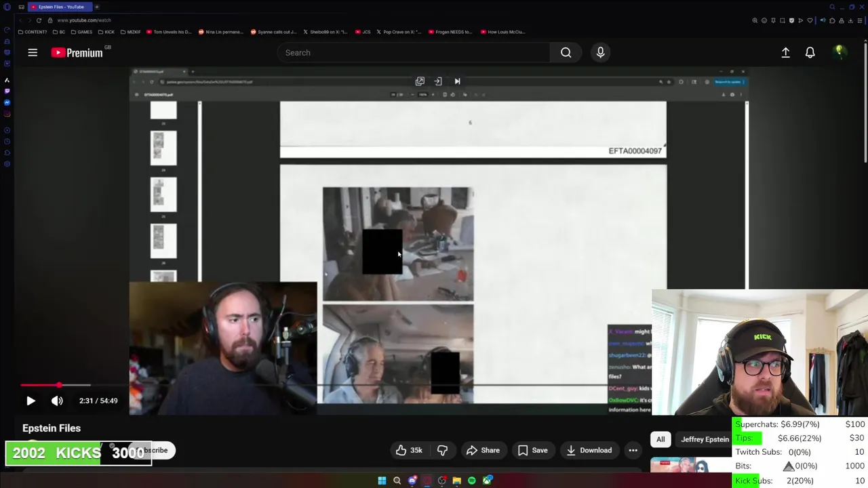Viewport: 868px width, 488px height.
Task: Click the skip-next overlay icon above video
Action: (457, 81)
